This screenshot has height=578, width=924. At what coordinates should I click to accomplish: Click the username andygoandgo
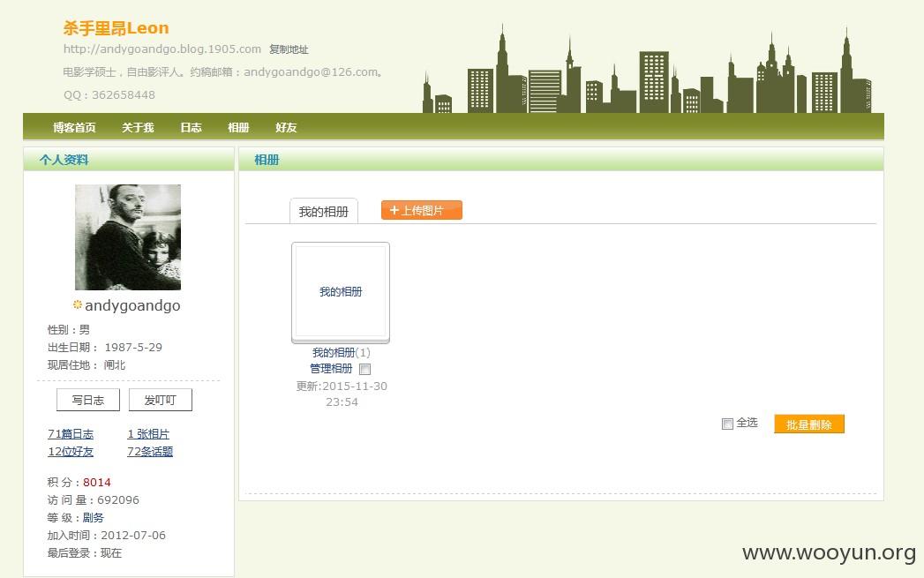point(132,305)
